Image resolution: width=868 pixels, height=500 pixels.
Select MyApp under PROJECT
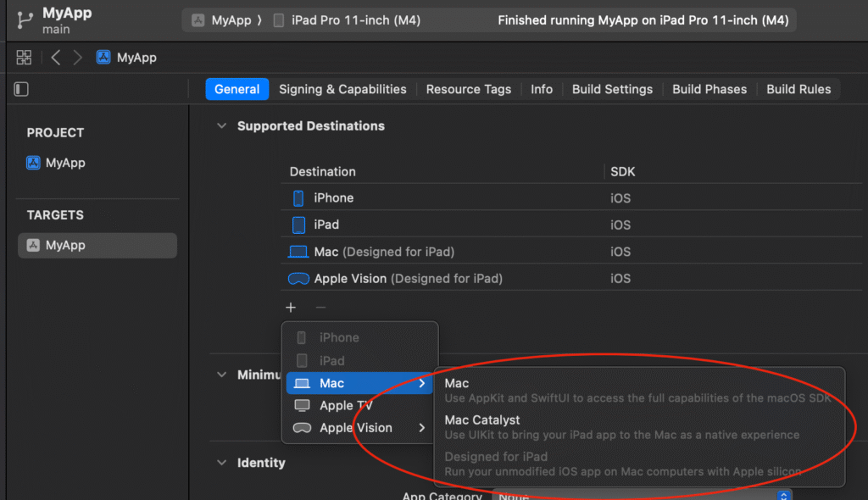[x=64, y=163]
